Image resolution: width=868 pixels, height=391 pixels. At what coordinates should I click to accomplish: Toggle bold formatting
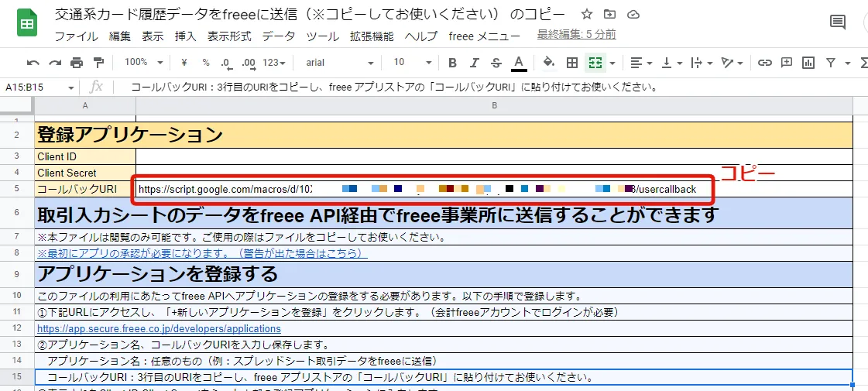coord(452,63)
